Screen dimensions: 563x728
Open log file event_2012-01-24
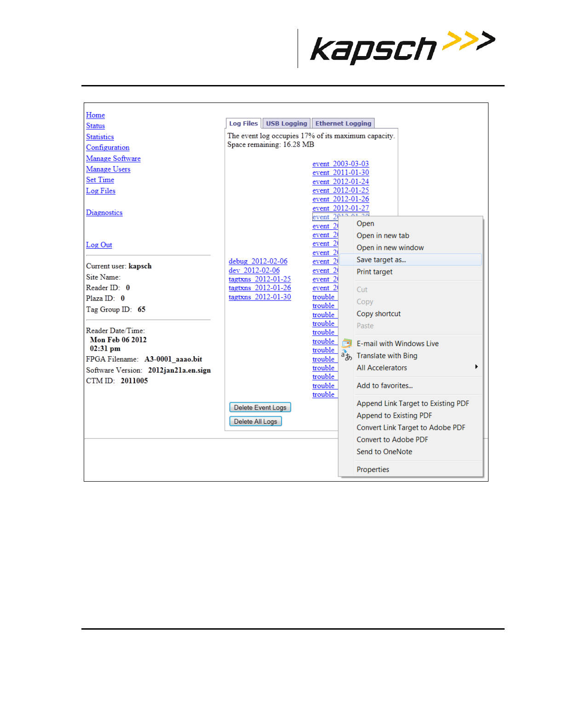(340, 182)
